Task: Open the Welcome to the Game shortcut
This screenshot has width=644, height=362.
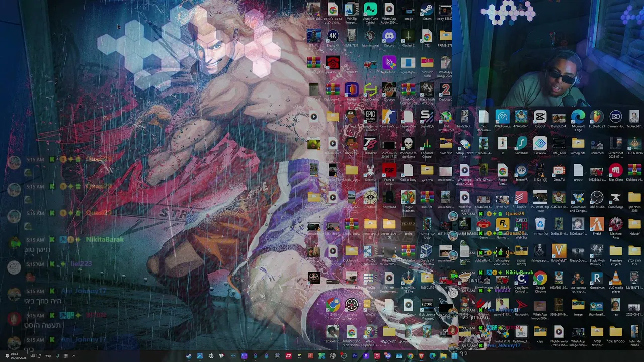Action: point(408,148)
